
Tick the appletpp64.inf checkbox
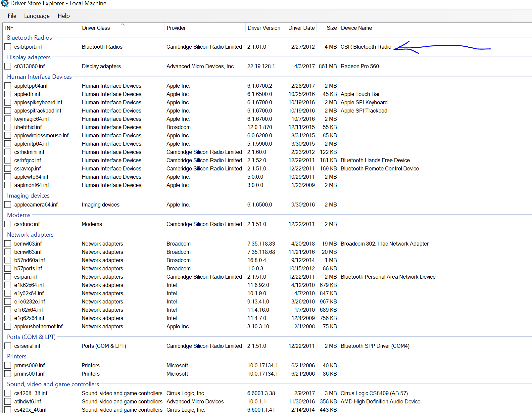click(8, 86)
